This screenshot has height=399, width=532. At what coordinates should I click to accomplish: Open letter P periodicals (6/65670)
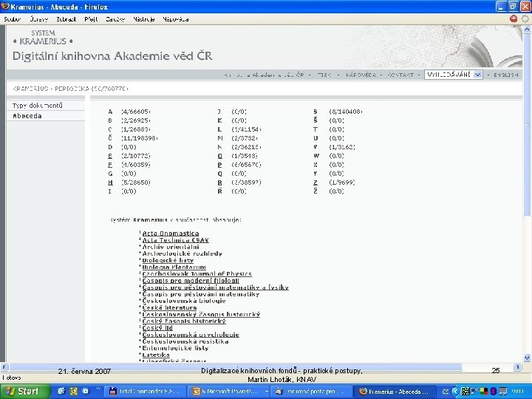220,165
